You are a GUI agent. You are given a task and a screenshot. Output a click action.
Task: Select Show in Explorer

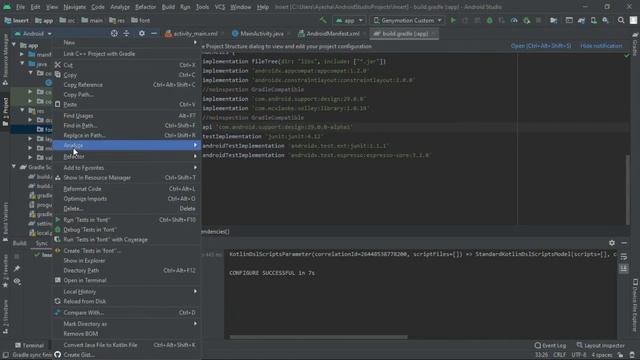[127, 260]
